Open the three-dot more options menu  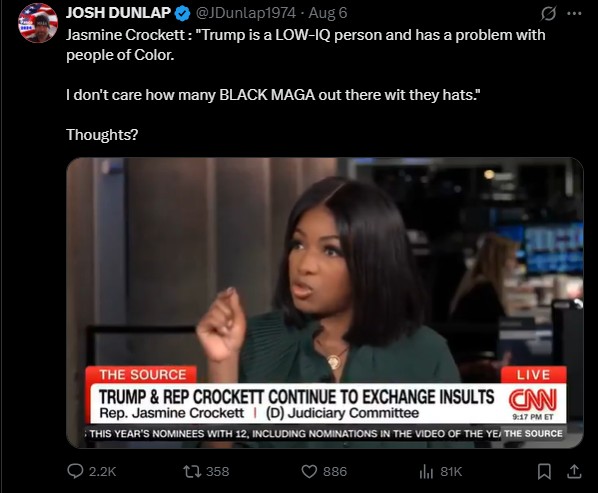point(574,13)
